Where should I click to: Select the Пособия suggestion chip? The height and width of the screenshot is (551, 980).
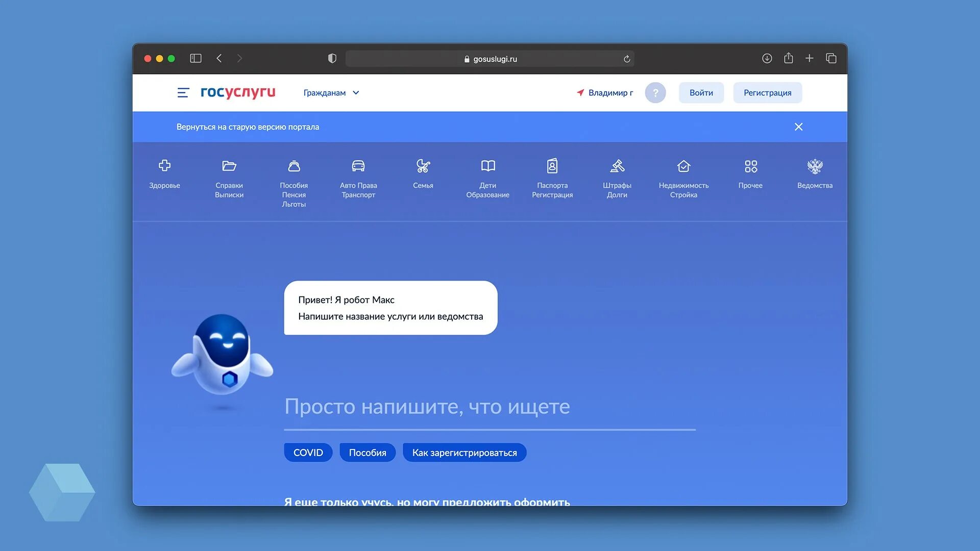pyautogui.click(x=367, y=453)
